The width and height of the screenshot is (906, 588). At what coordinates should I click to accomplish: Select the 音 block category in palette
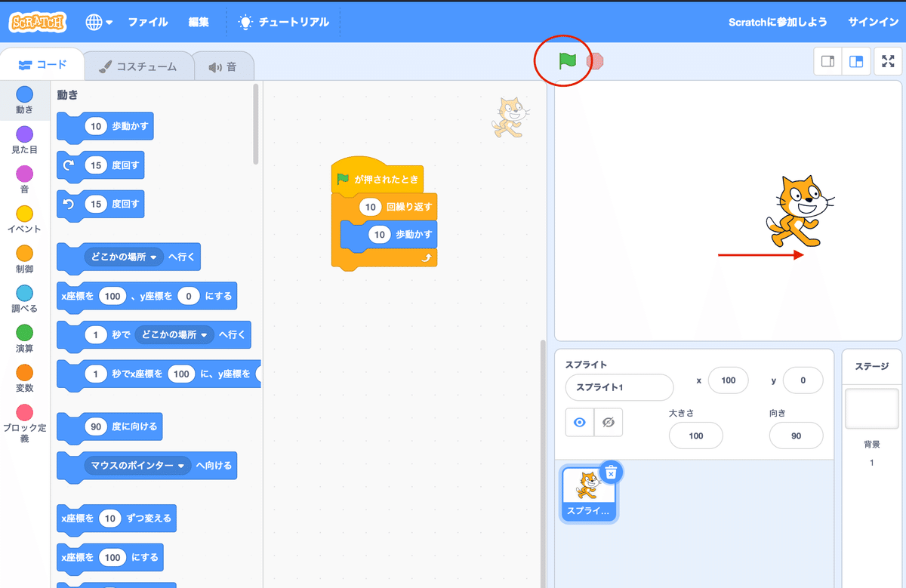24,180
